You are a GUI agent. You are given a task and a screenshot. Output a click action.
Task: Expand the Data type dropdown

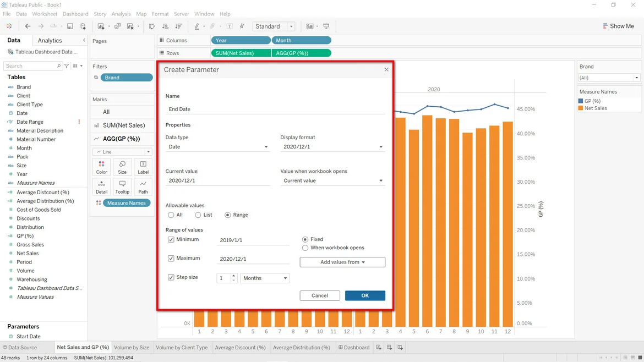click(218, 147)
